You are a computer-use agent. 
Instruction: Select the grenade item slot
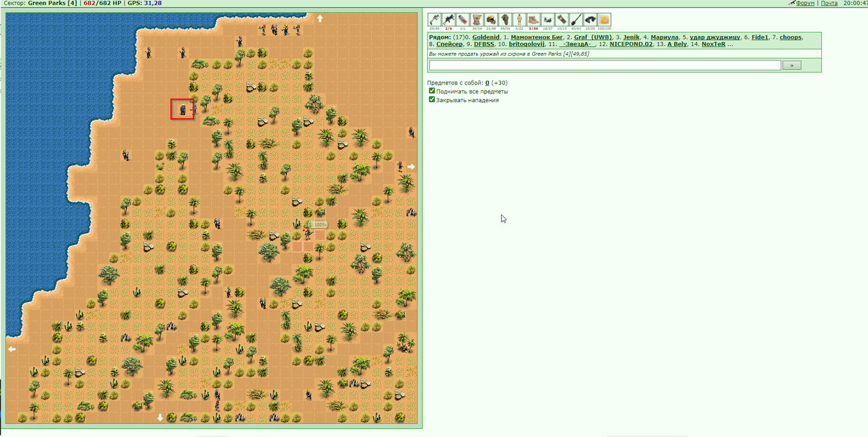[463, 20]
